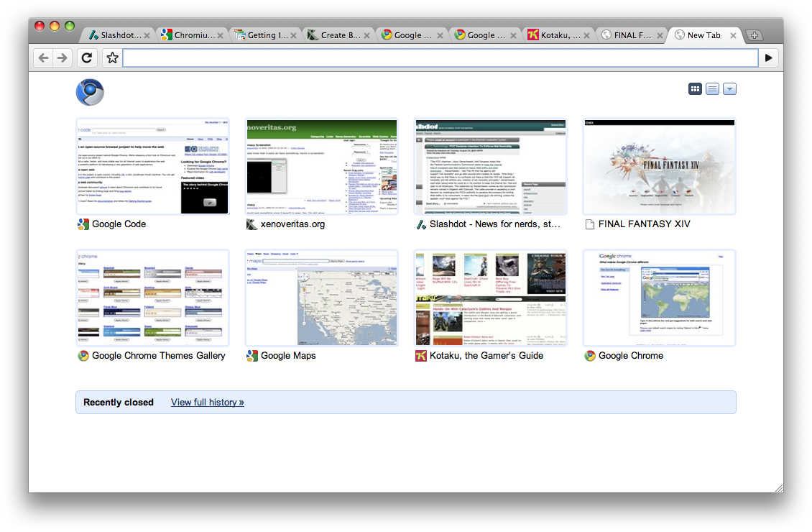Open the Google Chrome title link
This screenshot has width=812, height=532.
coord(631,356)
